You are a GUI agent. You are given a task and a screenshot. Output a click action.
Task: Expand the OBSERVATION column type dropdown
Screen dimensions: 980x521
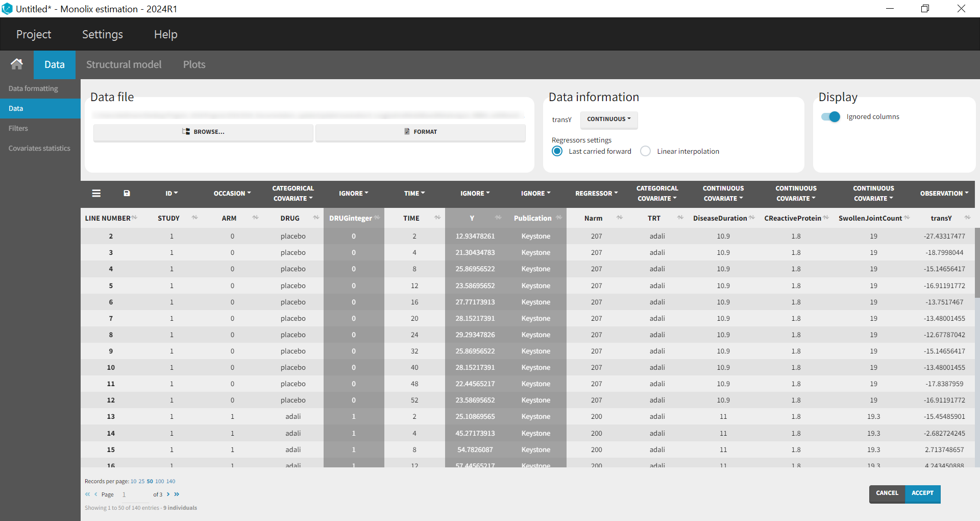pyautogui.click(x=944, y=194)
